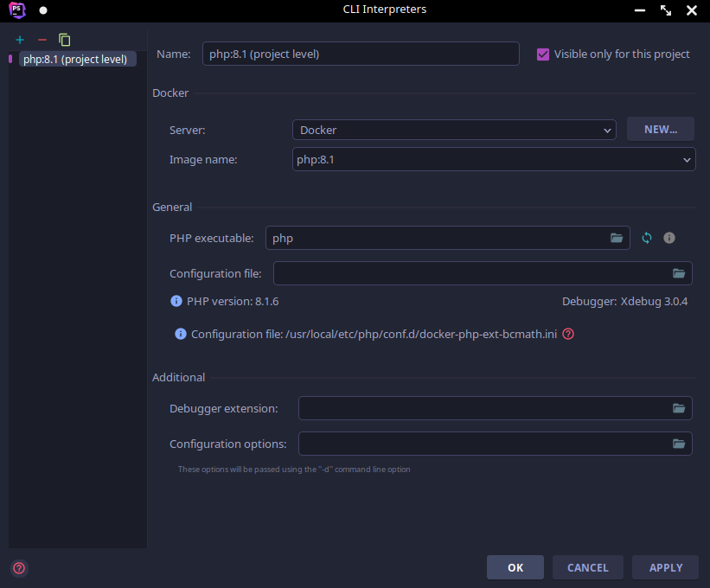The height and width of the screenshot is (588, 710).
Task: Click the PhpStorm logo in the title bar
Action: [x=17, y=10]
